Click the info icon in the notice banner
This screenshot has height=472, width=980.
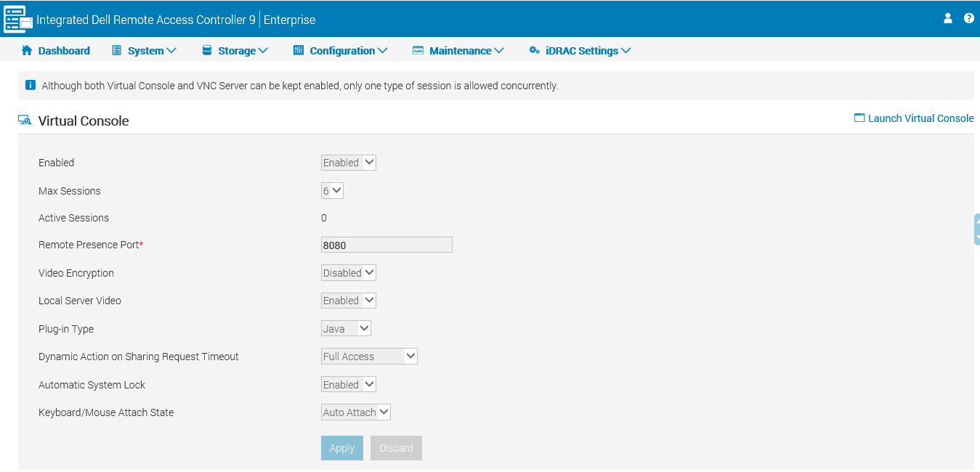tap(30, 85)
